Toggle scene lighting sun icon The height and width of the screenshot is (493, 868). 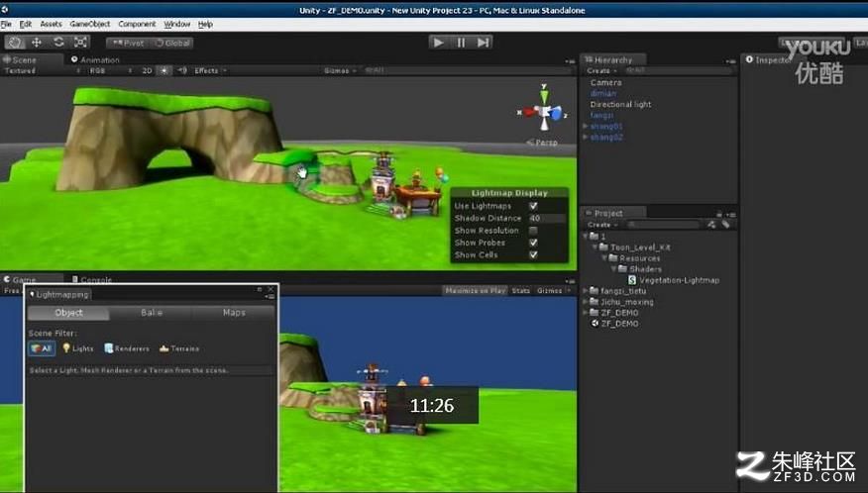[164, 71]
